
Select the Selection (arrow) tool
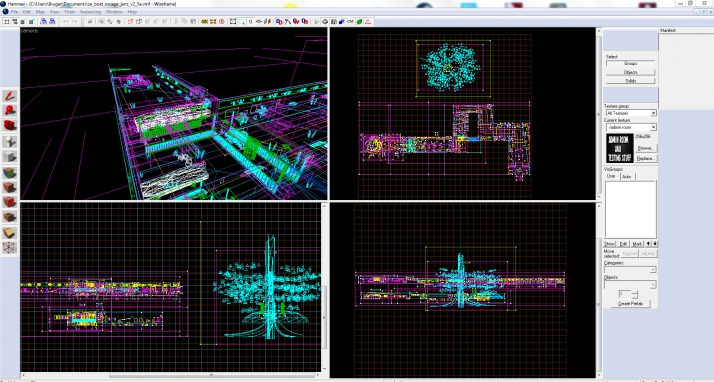(10, 96)
